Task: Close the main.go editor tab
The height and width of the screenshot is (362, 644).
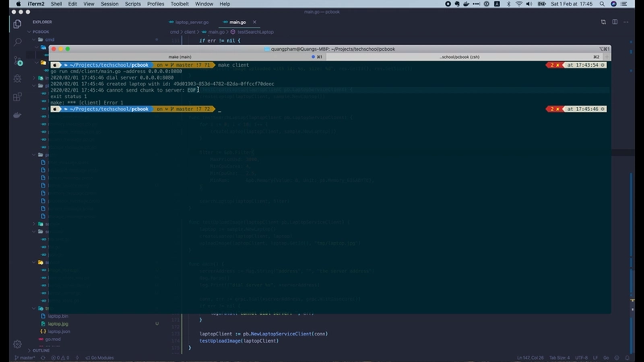Action: pyautogui.click(x=254, y=23)
